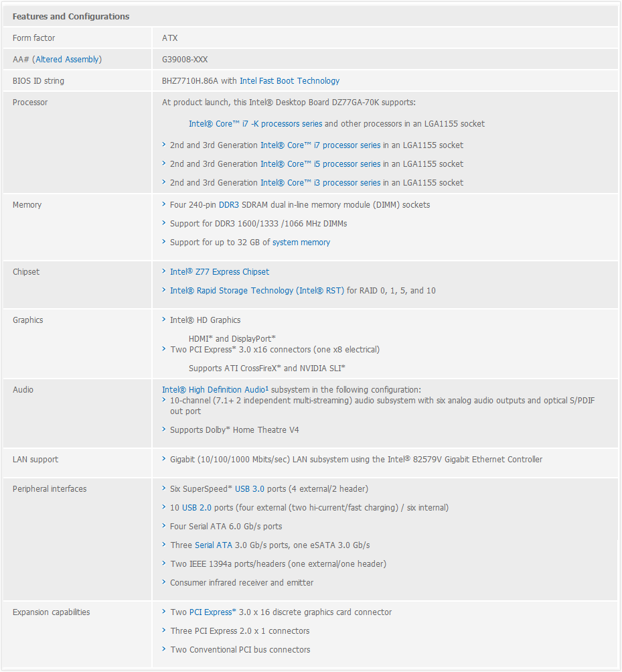This screenshot has width=622, height=672.
Task: Follow the Intel Core i7 processor series link
Action: 321,145
